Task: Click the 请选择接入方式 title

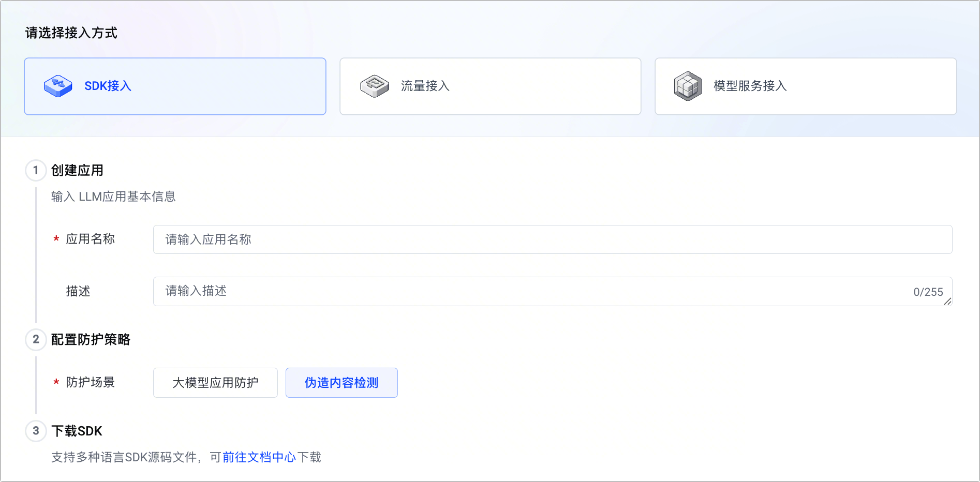Action: 71,33
